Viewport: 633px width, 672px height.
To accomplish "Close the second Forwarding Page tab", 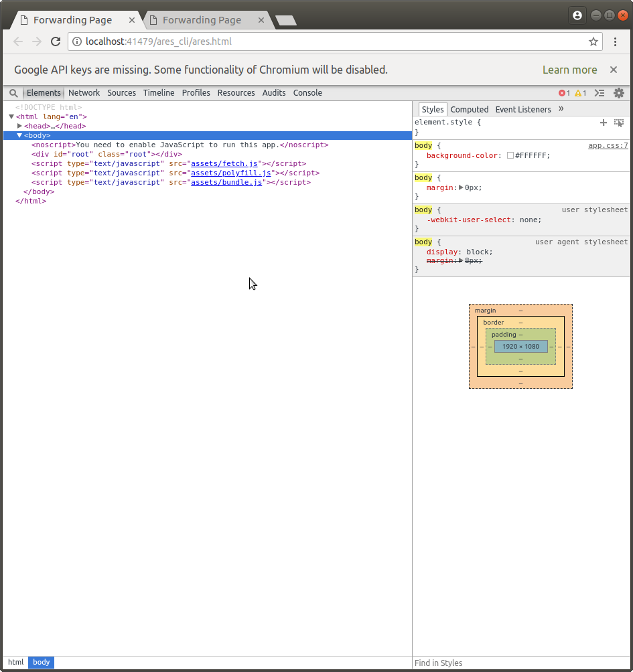I will tap(261, 20).
